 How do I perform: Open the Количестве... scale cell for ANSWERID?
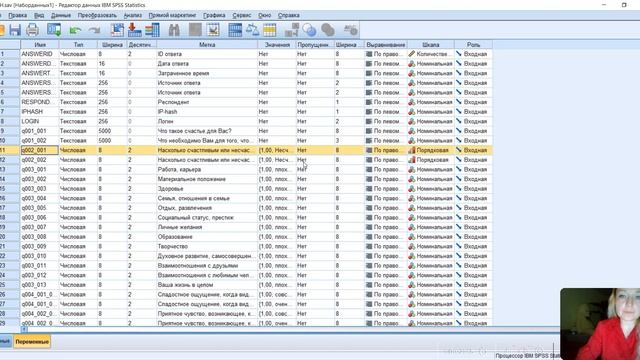pyautogui.click(x=431, y=54)
